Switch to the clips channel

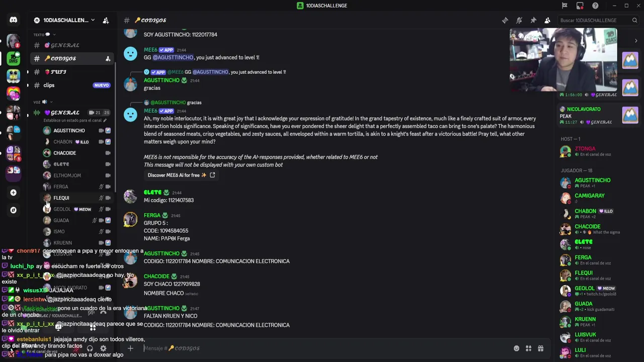[49, 85]
